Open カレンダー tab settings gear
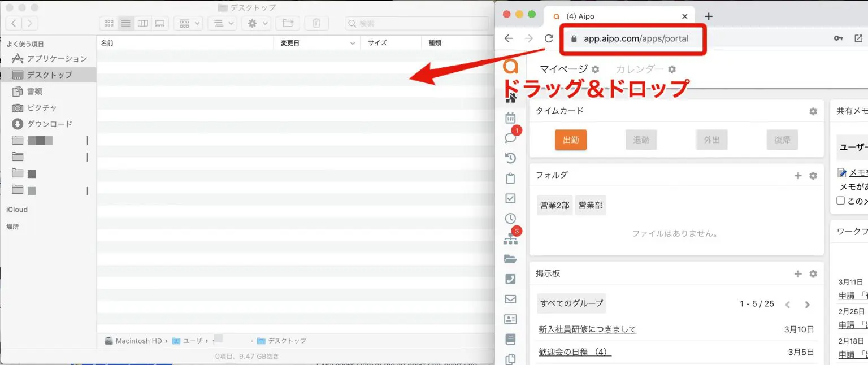 tap(671, 69)
